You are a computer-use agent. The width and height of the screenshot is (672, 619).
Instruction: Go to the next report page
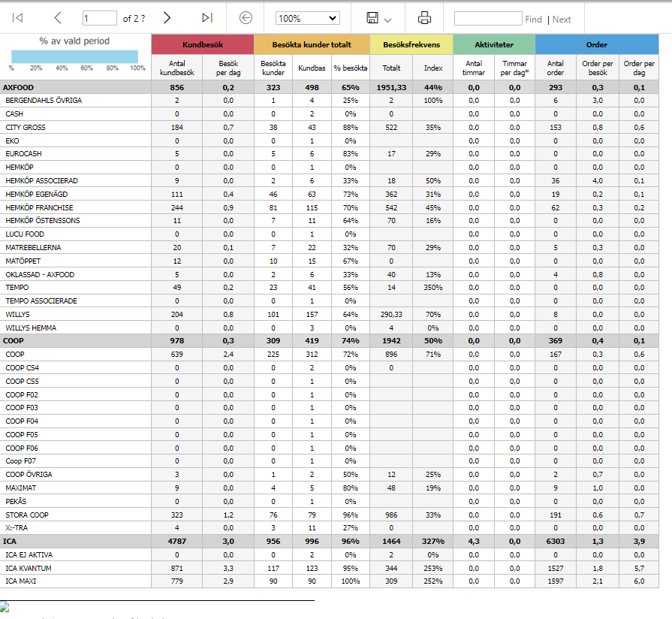point(167,17)
